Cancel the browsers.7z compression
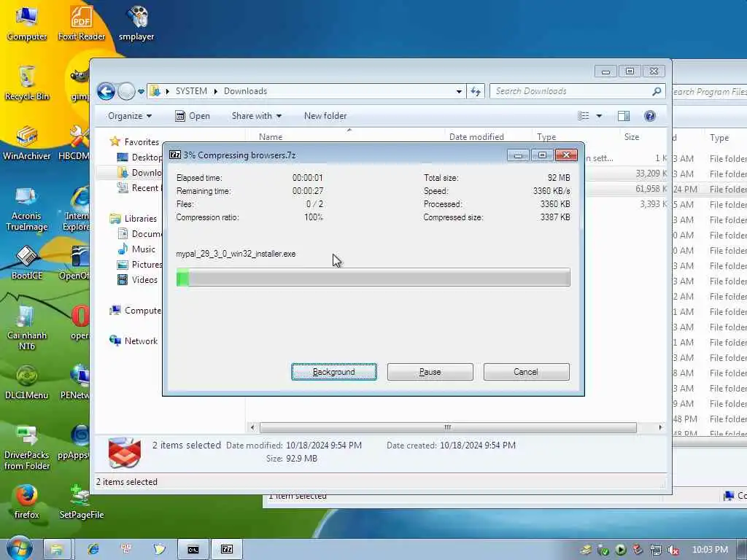The image size is (747, 560). pyautogui.click(x=527, y=372)
